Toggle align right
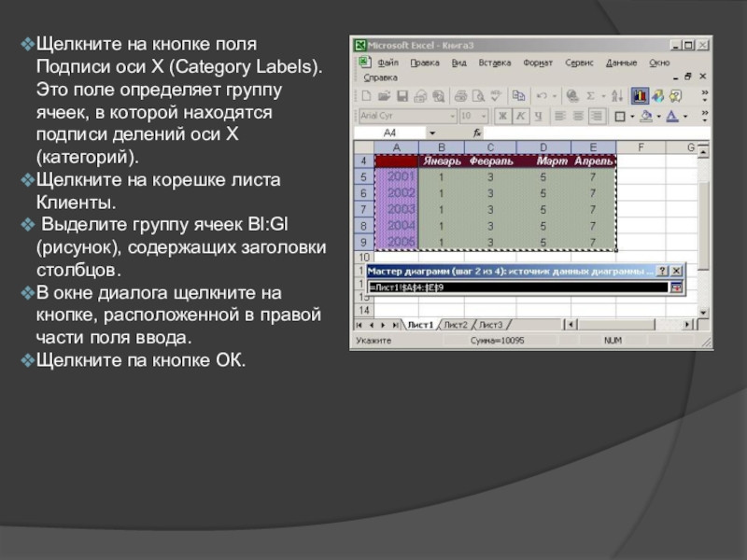 click(x=596, y=116)
